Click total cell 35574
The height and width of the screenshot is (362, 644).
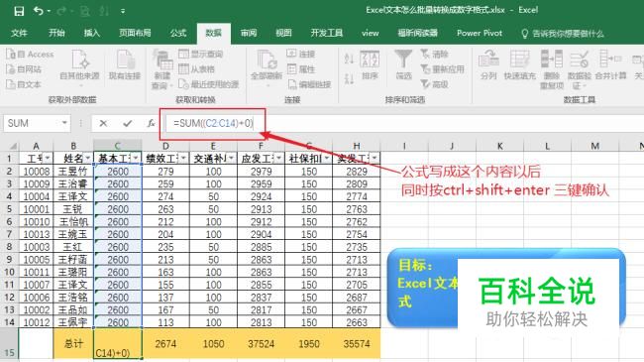point(357,343)
